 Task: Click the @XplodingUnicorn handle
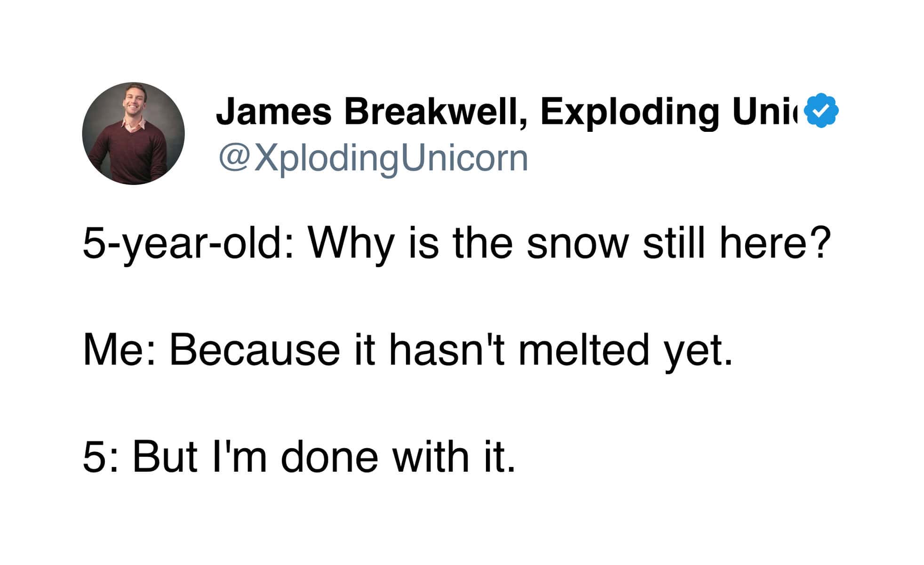click(373, 158)
